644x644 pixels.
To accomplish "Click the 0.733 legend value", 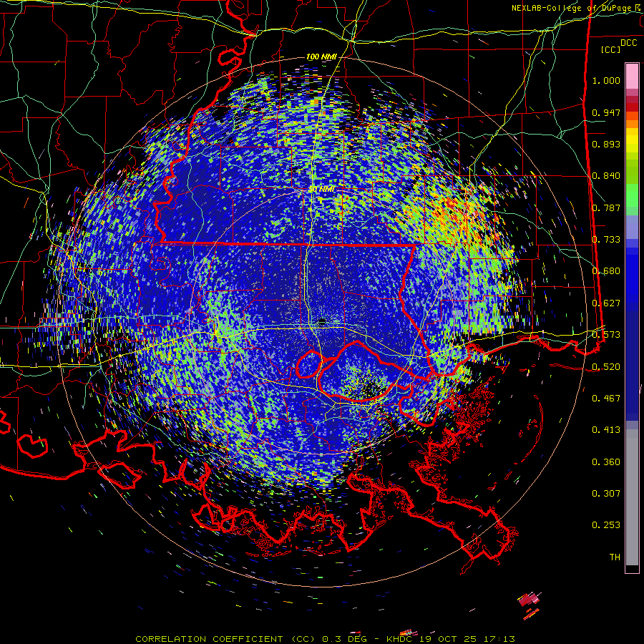I will (606, 240).
